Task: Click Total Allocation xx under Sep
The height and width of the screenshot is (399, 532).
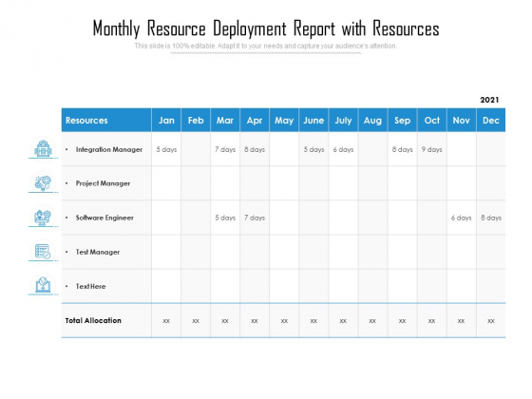Action: point(403,321)
